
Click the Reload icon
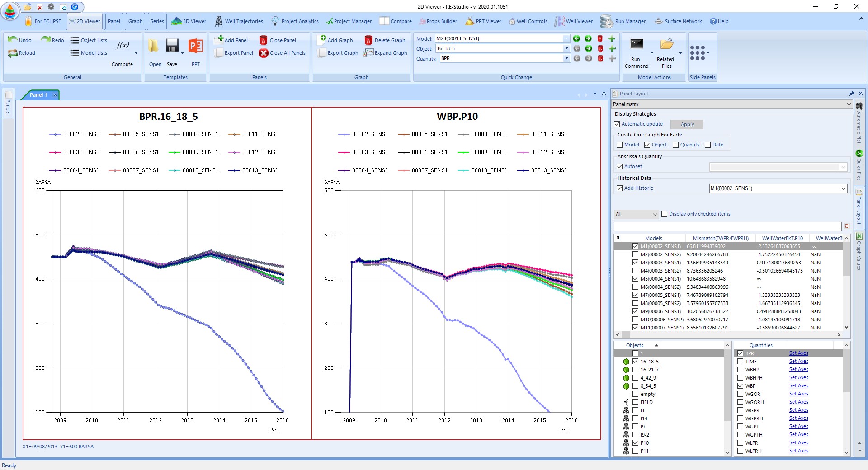(x=13, y=53)
